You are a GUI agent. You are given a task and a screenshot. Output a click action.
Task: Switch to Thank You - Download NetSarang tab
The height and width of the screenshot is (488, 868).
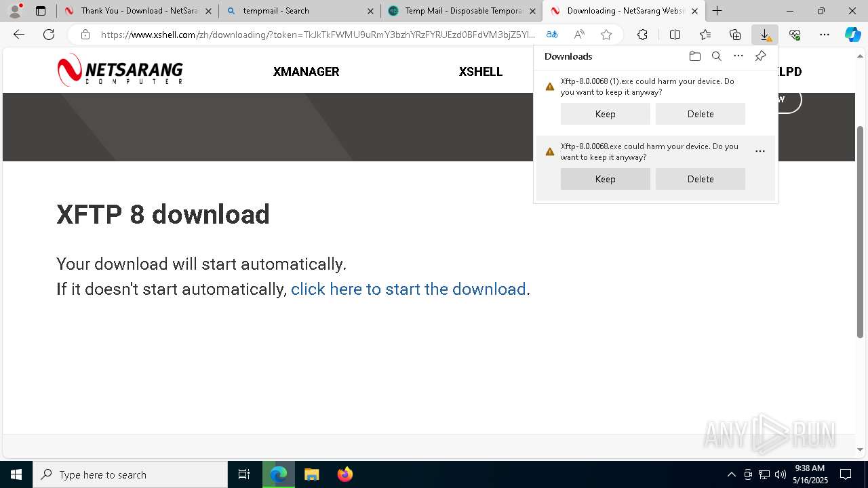[137, 11]
